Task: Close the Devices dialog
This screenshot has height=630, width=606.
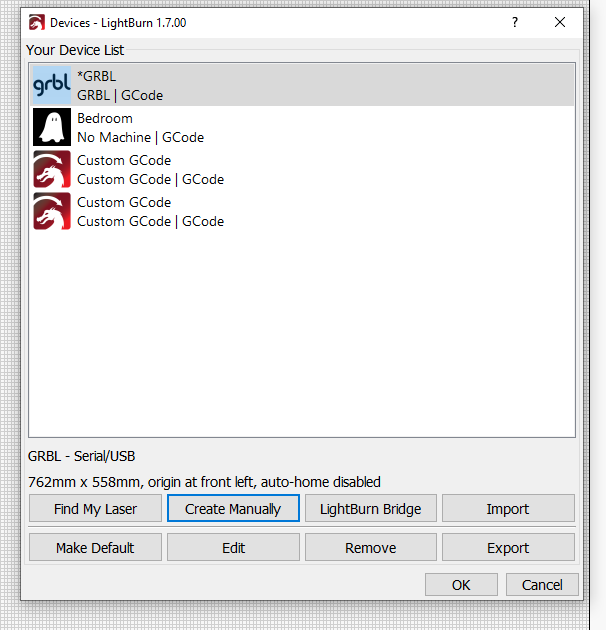Action: (x=560, y=22)
